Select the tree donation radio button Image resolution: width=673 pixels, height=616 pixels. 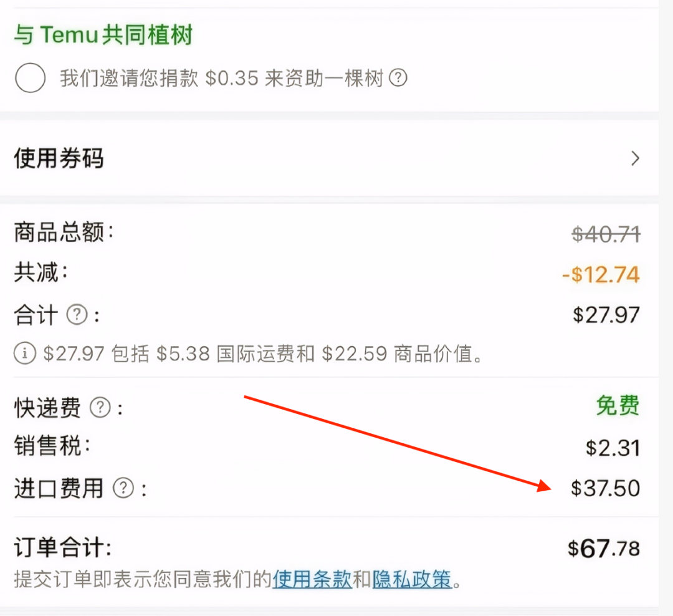pos(30,78)
